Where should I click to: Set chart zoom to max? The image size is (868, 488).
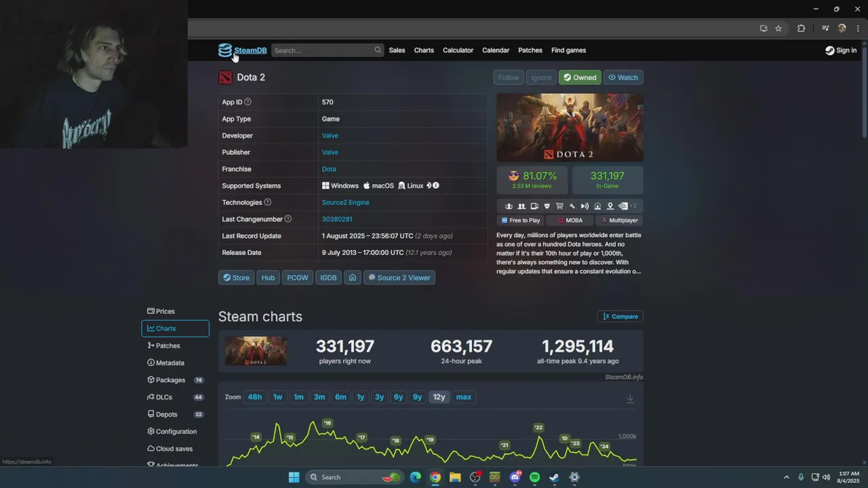pyautogui.click(x=464, y=397)
